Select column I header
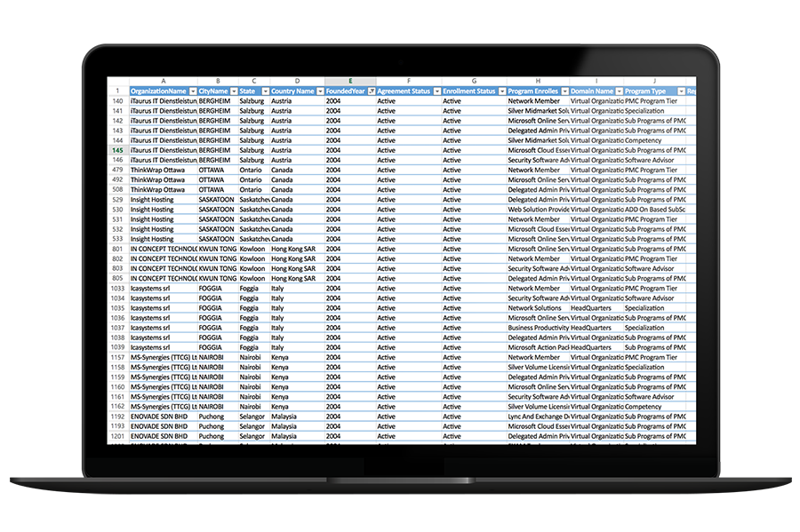Image resolution: width=800 pixels, height=532 pixels. [x=596, y=81]
